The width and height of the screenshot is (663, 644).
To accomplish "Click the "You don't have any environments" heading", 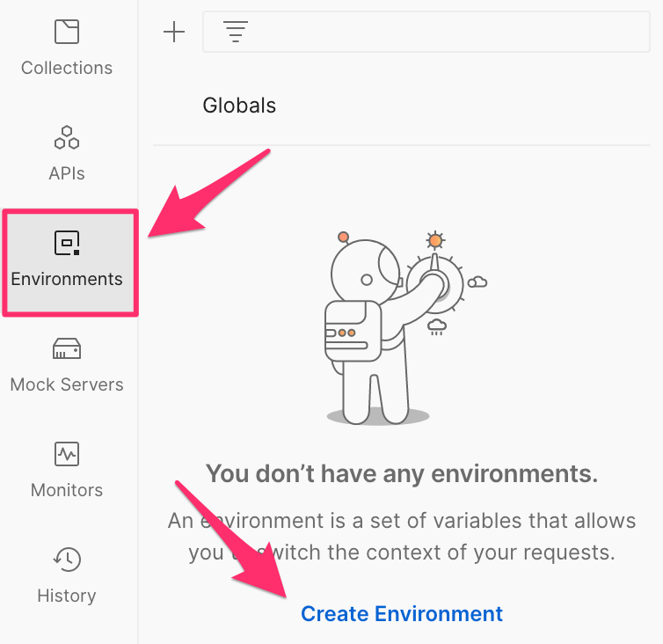I will coord(402,474).
